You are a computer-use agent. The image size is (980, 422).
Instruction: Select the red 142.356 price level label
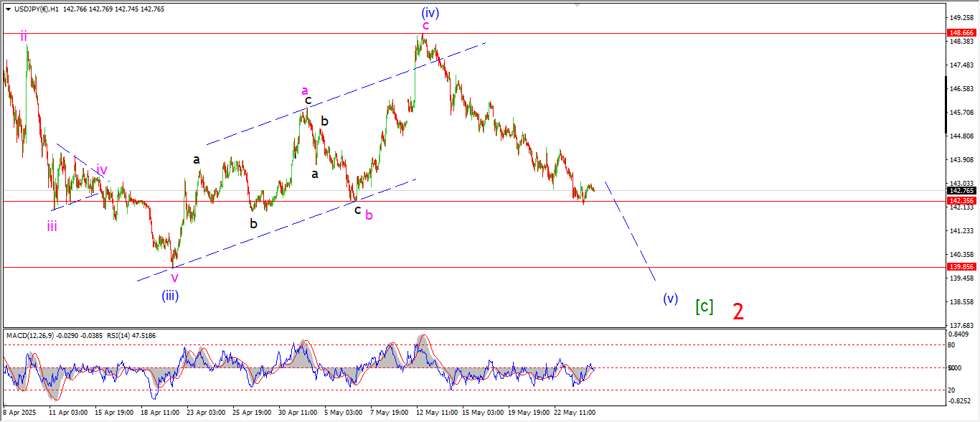[961, 202]
